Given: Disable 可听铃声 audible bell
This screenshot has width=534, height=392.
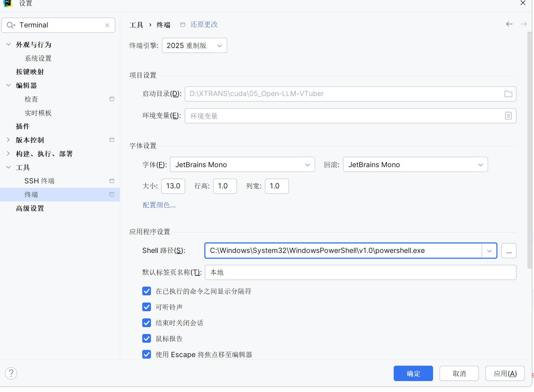Looking at the screenshot, I should (x=147, y=307).
